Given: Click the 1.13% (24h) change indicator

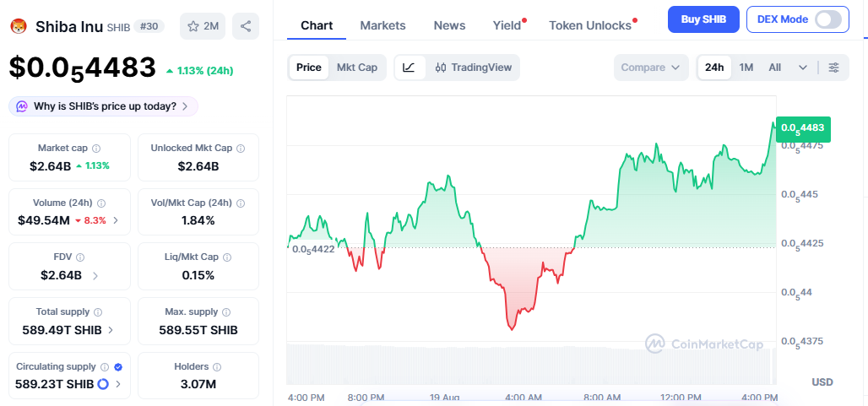Looking at the screenshot, I should [x=200, y=71].
